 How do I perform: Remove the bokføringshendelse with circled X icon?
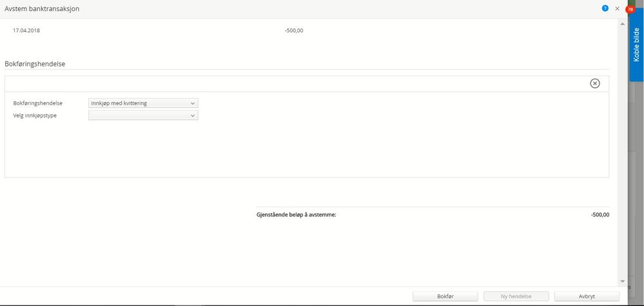coord(595,83)
